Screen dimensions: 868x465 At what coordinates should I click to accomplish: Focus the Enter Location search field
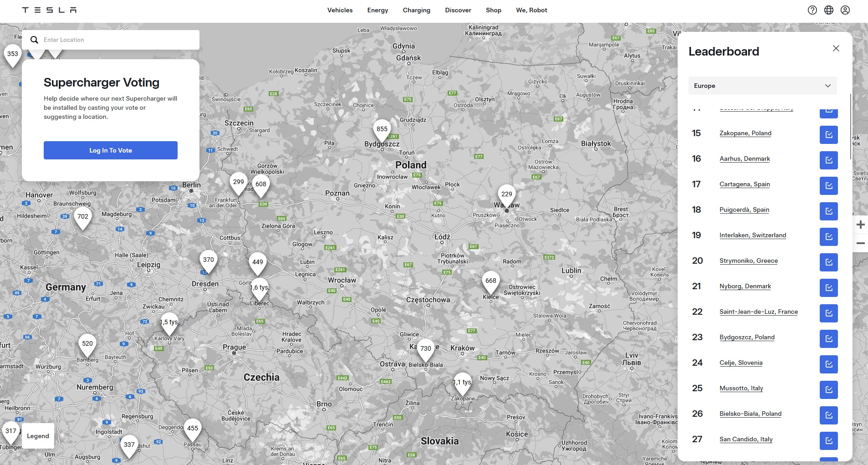click(x=111, y=40)
